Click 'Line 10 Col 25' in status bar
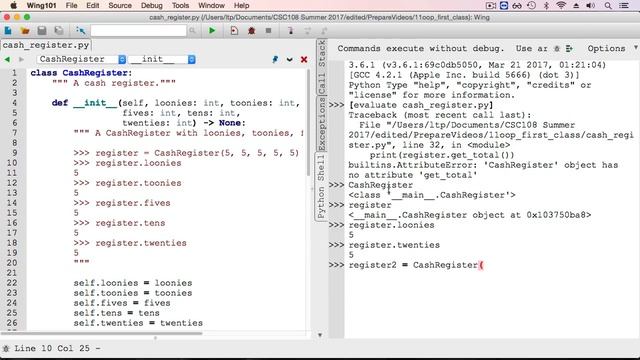 click(52, 349)
